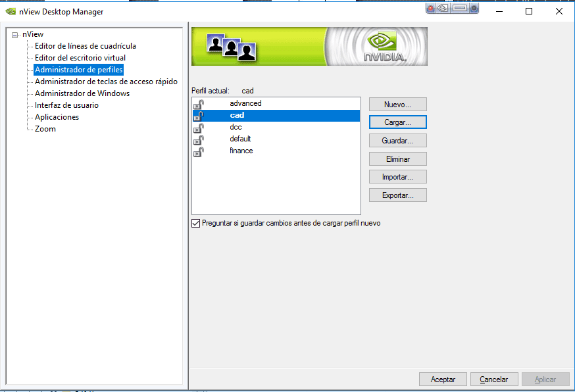Click the keyboard icon in the title bar toolbar
Image resolution: width=575 pixels, height=392 pixels.
point(459,8)
